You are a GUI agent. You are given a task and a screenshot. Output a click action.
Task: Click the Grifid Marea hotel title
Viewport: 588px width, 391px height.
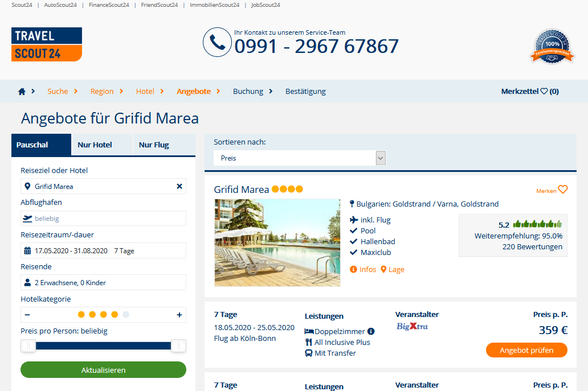click(242, 190)
